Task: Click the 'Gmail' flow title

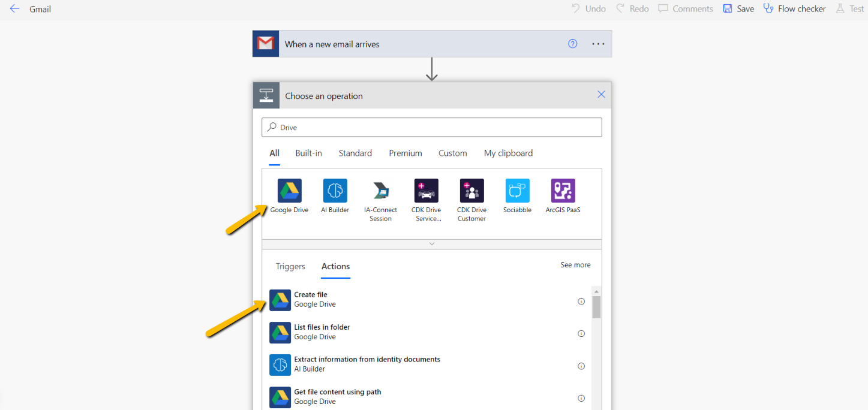Action: click(40, 9)
